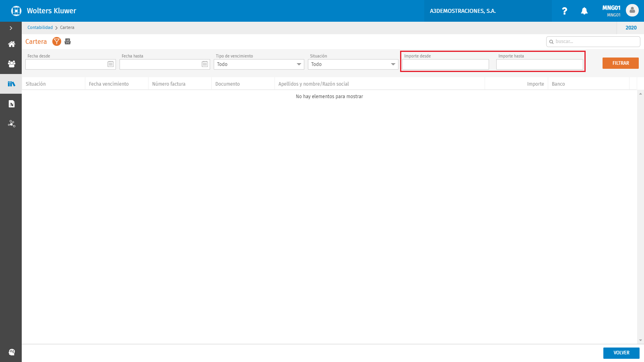This screenshot has height=362, width=644.
Task: Focus the buscar search box
Action: click(593, 41)
